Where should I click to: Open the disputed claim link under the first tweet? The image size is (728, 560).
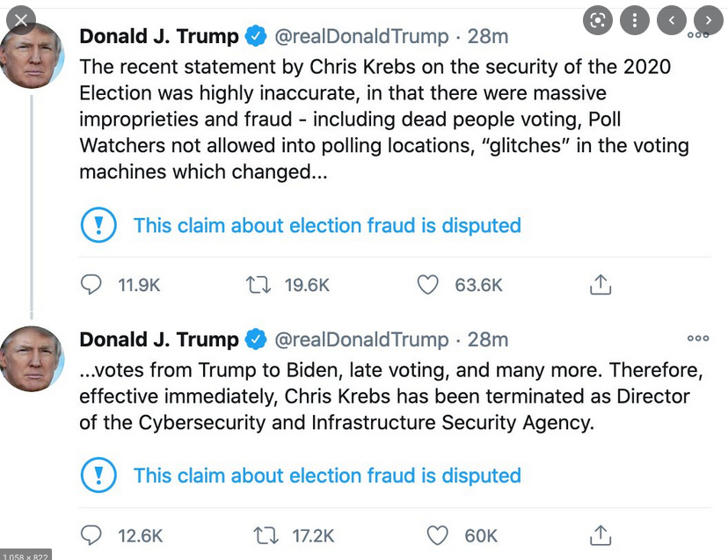click(x=327, y=226)
